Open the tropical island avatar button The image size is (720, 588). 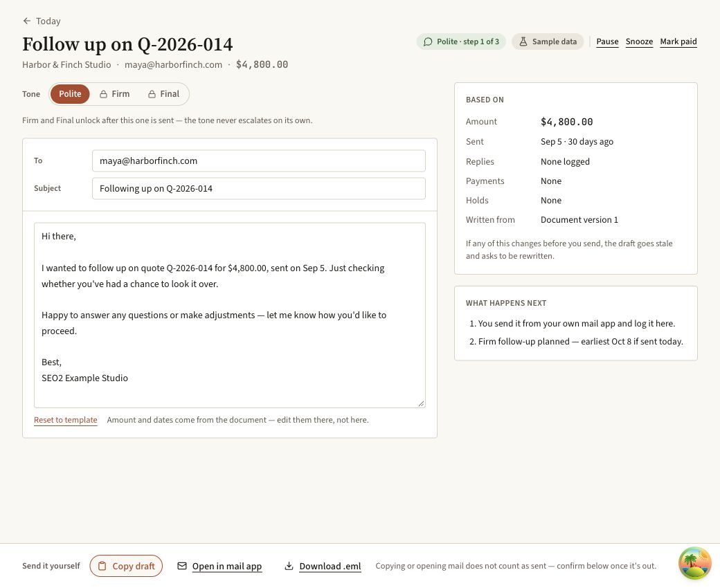695,563
